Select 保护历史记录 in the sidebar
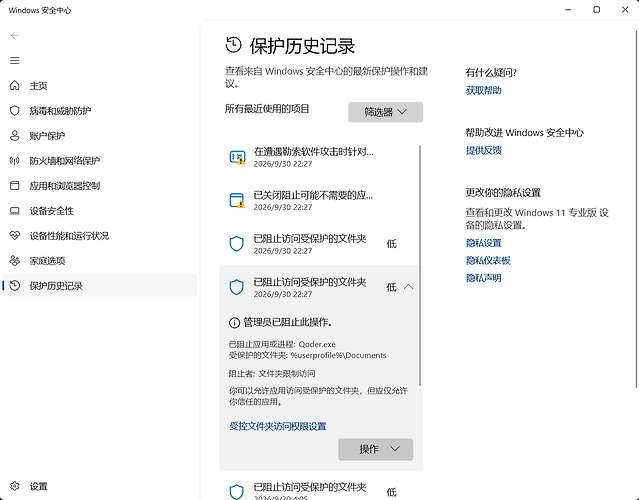Image resolution: width=639 pixels, height=500 pixels. pyautogui.click(x=99, y=286)
